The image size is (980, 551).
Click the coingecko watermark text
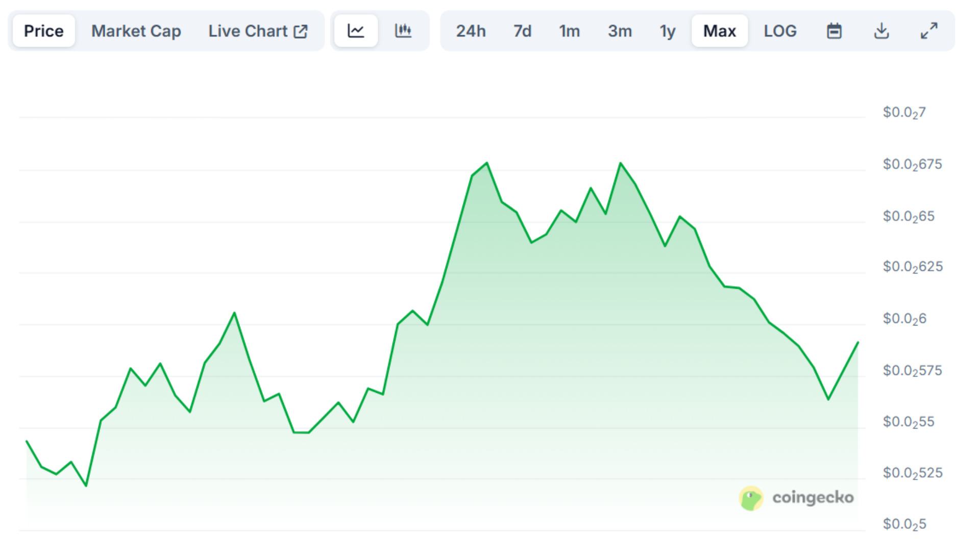[813, 497]
